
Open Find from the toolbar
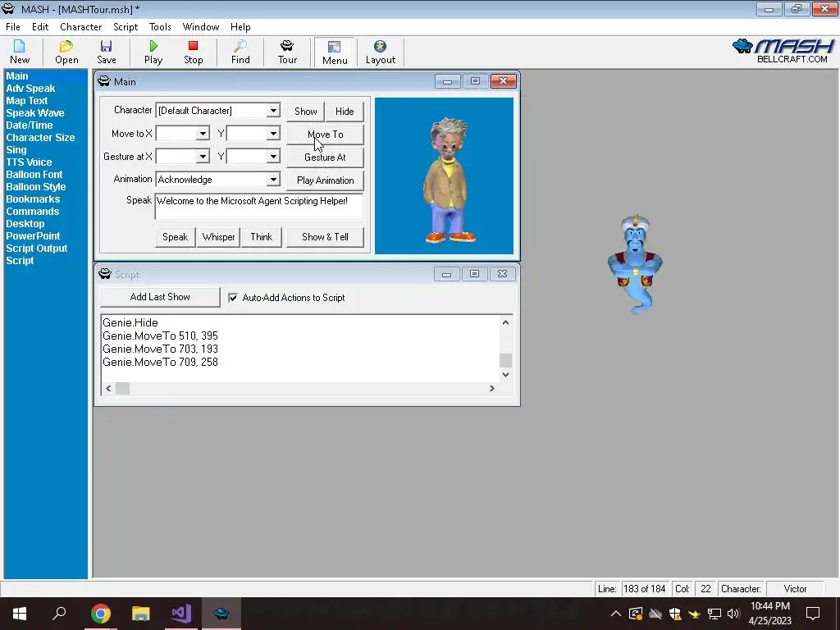pos(240,52)
